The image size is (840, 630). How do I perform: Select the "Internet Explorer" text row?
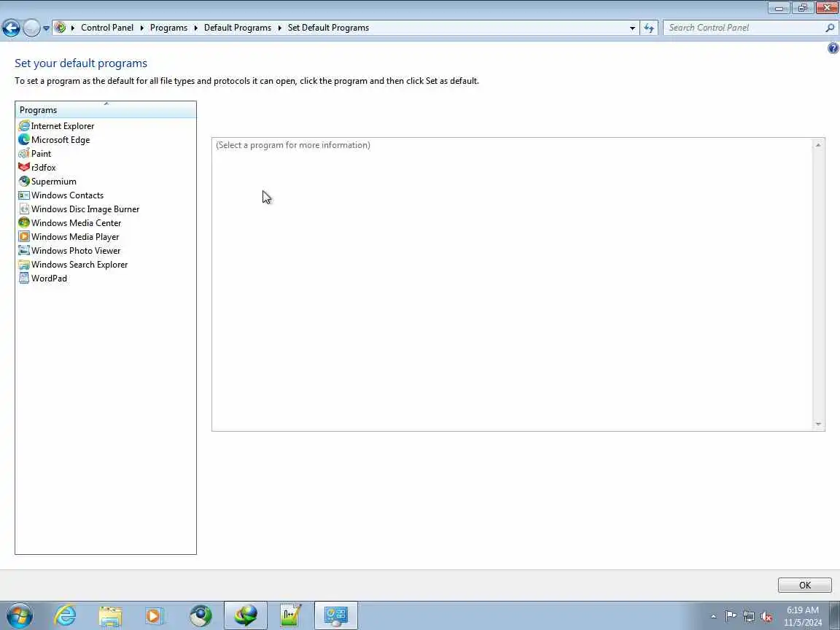pyautogui.click(x=63, y=126)
